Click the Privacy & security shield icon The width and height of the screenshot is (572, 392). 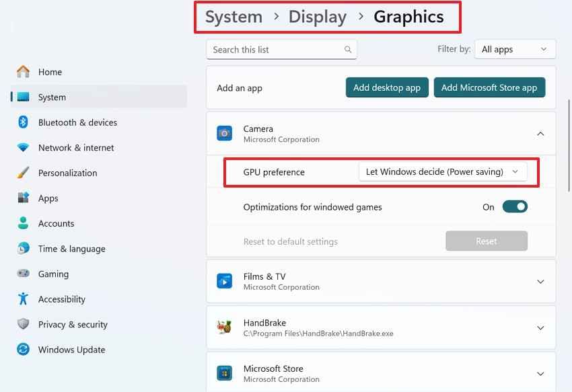click(23, 324)
